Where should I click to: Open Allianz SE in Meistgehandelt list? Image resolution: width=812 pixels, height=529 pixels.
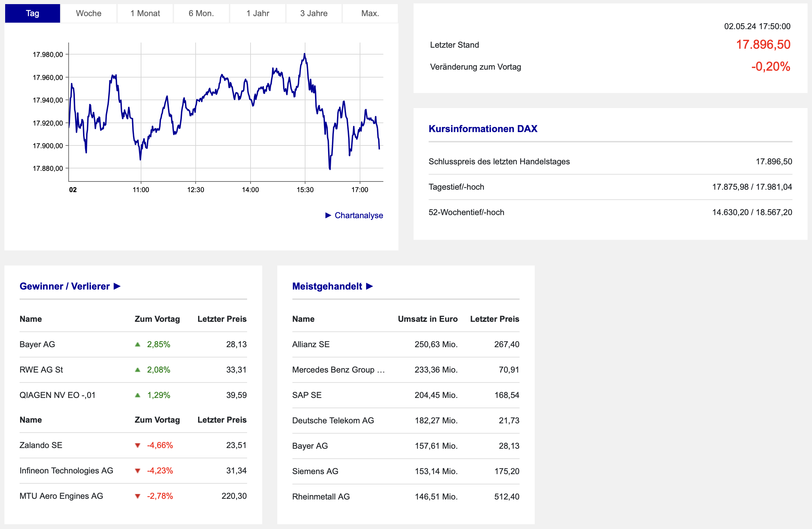click(311, 344)
